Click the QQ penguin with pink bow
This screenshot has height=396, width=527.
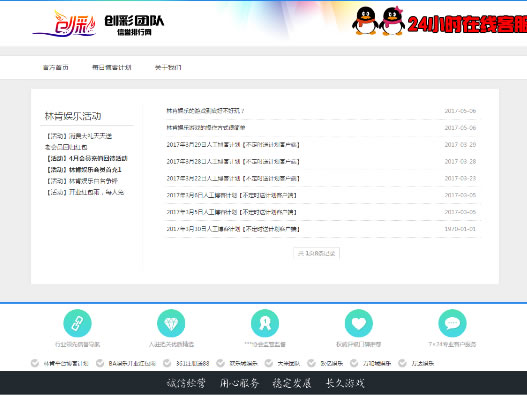tap(392, 21)
